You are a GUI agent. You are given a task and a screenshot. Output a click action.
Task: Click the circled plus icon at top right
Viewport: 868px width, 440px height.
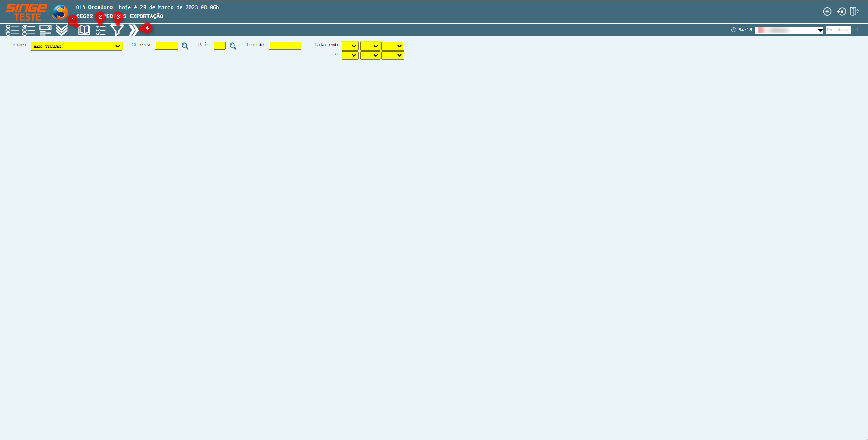click(827, 11)
